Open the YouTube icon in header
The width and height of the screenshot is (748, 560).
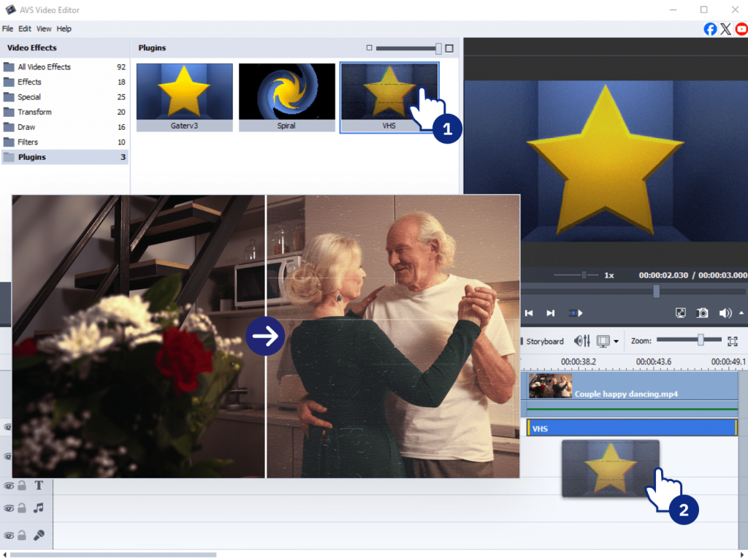pyautogui.click(x=741, y=28)
